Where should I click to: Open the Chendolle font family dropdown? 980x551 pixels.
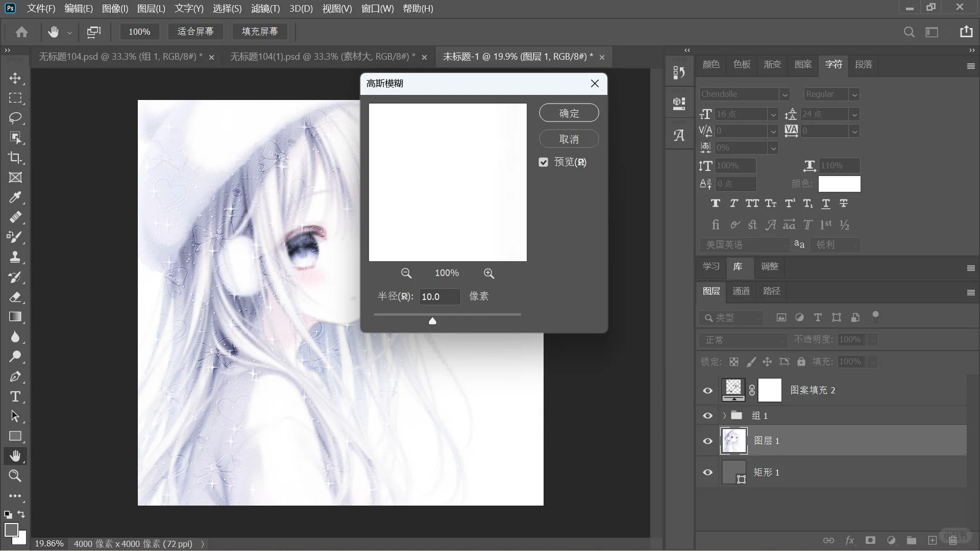click(x=785, y=94)
